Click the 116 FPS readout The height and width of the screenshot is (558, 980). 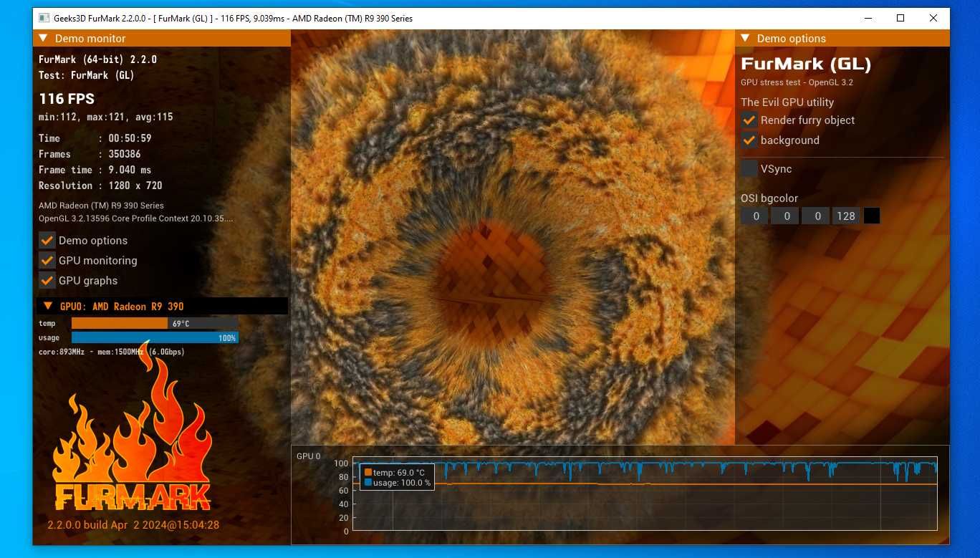[x=67, y=99]
